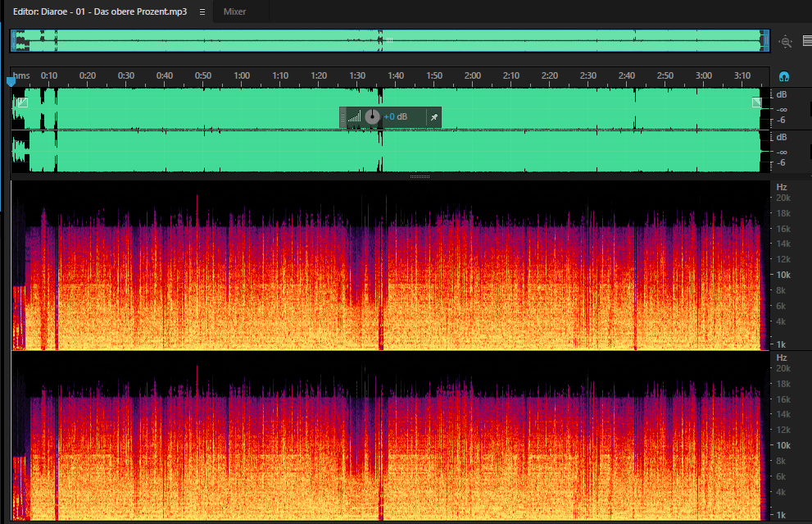
Task: Click 12k on the lower frequency scale
Action: [x=783, y=430]
